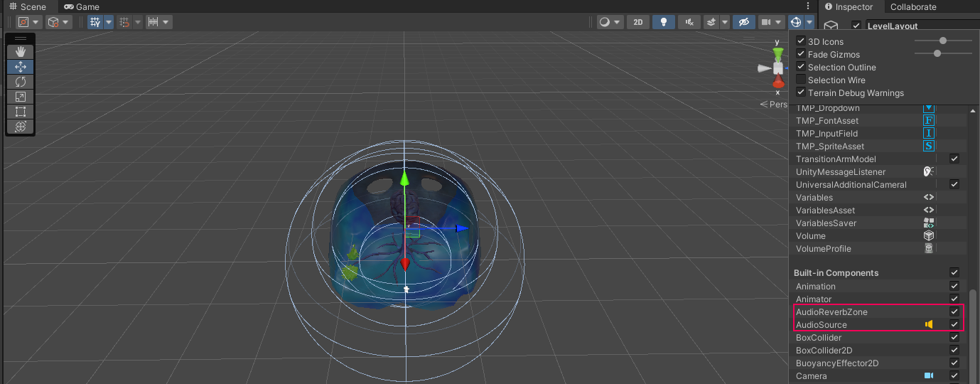Disable the AudioReverbZone gizmo checkbox
Screen dimensions: 980x384
pos(954,312)
